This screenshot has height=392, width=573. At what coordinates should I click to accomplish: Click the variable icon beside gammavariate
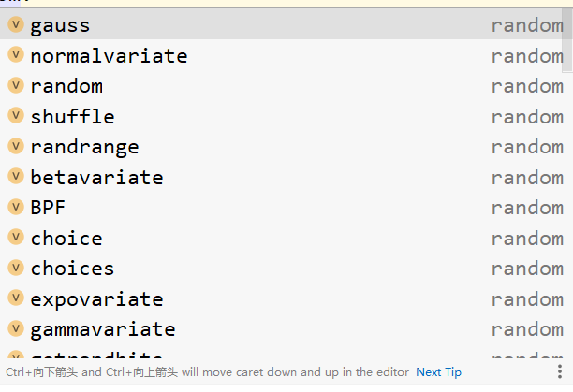point(16,329)
